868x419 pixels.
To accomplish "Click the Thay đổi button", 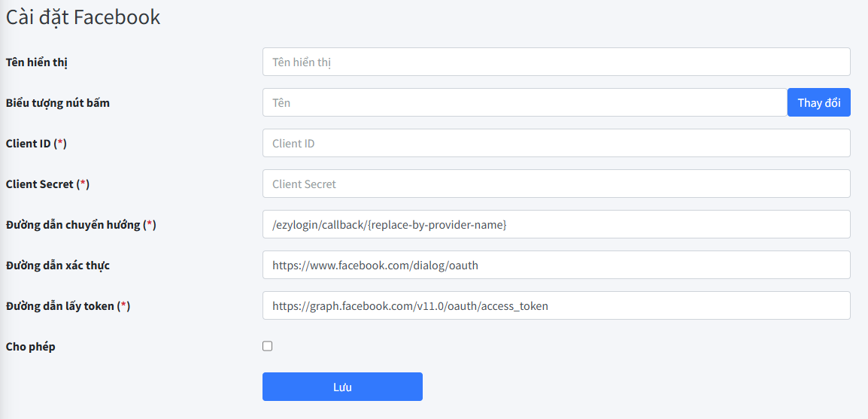I will [x=818, y=102].
